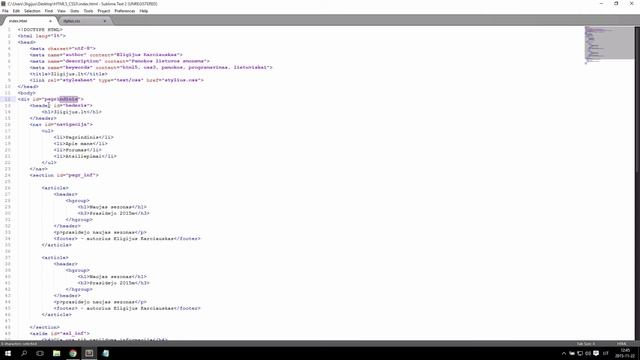Screen dimensions: 640x360
Task: Click meta keywords line 7
Action: [x=151, y=67]
